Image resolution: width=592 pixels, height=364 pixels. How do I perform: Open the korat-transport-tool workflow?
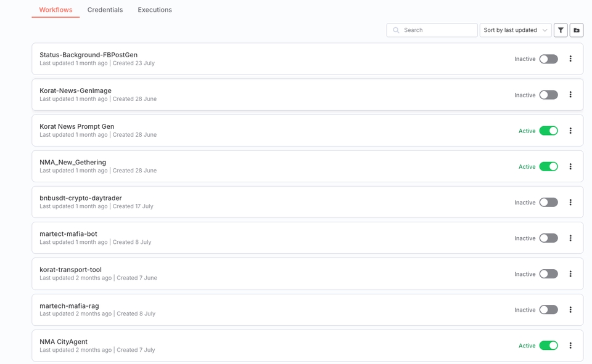(70, 270)
